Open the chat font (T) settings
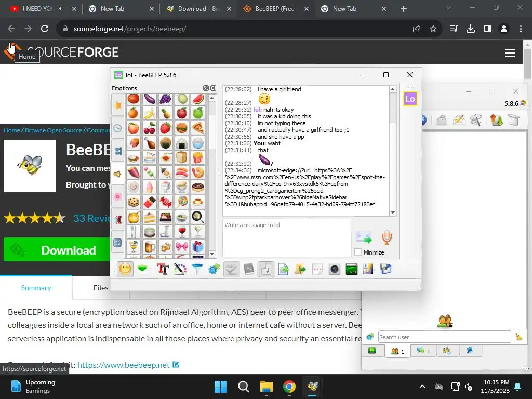Image resolution: width=532 pixels, height=399 pixels. pos(163,270)
